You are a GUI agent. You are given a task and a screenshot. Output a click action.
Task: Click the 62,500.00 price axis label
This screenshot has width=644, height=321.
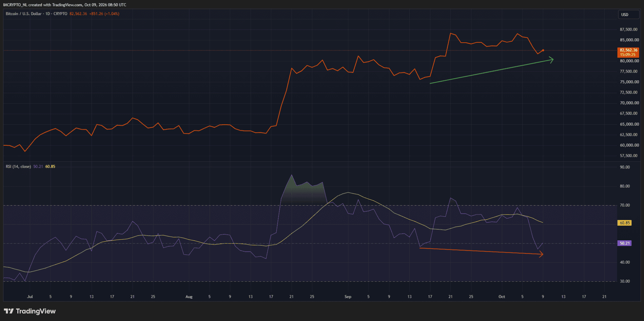pos(629,135)
